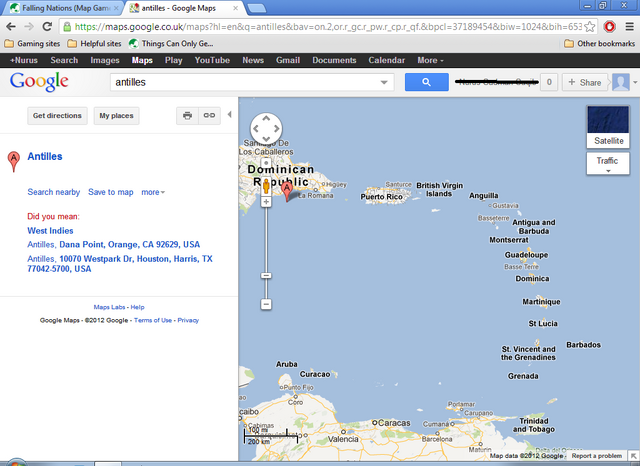640x466 pixels.
Task: Open News in the Google bar
Action: 253,60
